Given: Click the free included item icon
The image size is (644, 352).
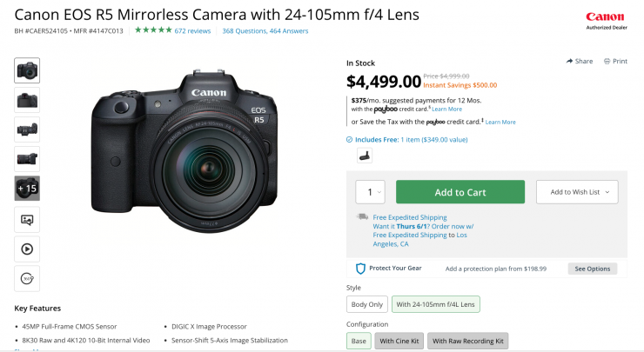Looking at the screenshot, I should pos(365,155).
